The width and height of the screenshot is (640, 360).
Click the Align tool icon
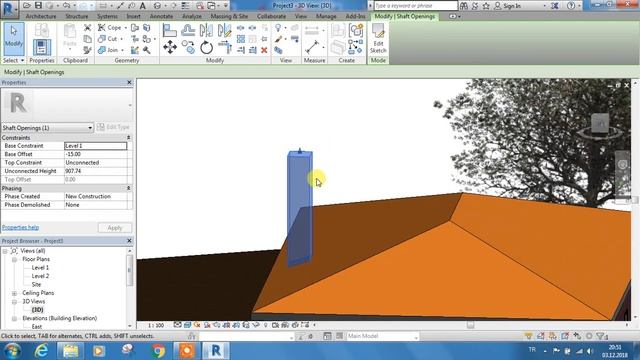click(169, 31)
